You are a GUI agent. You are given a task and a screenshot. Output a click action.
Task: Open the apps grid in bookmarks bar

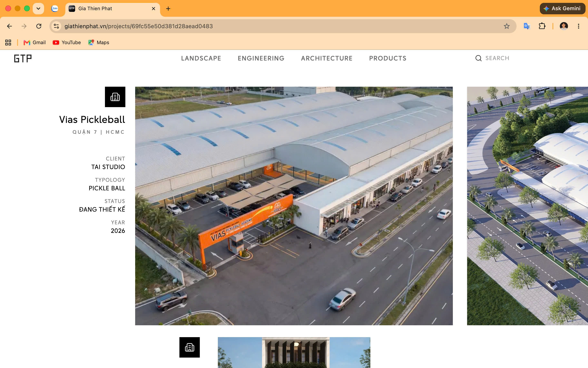[x=8, y=43]
